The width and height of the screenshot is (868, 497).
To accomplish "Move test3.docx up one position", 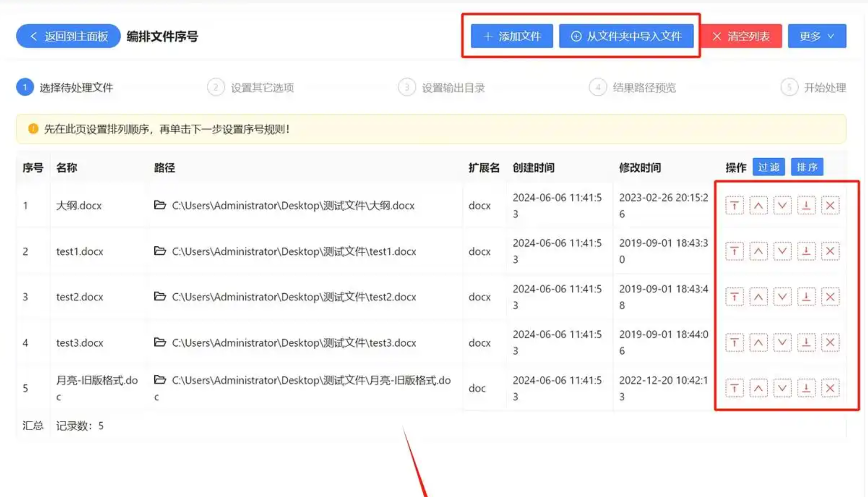I will 758,343.
